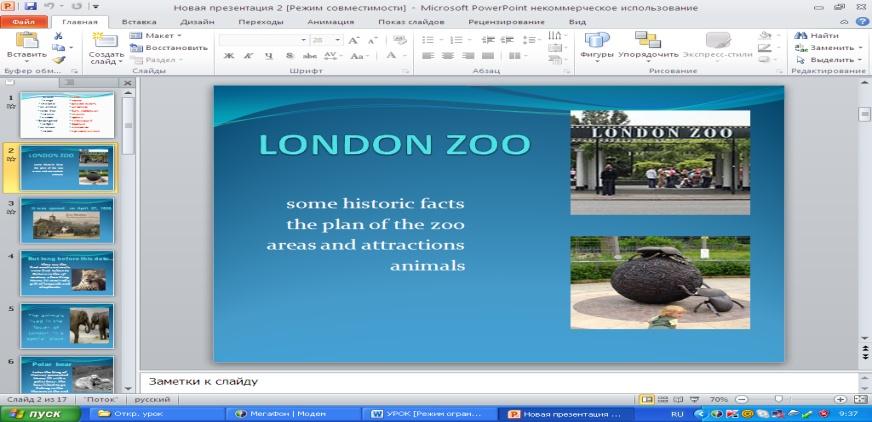The image size is (872, 422).
Task: Click the Paste (Вставить) clipboard icon
Action: click(x=27, y=40)
